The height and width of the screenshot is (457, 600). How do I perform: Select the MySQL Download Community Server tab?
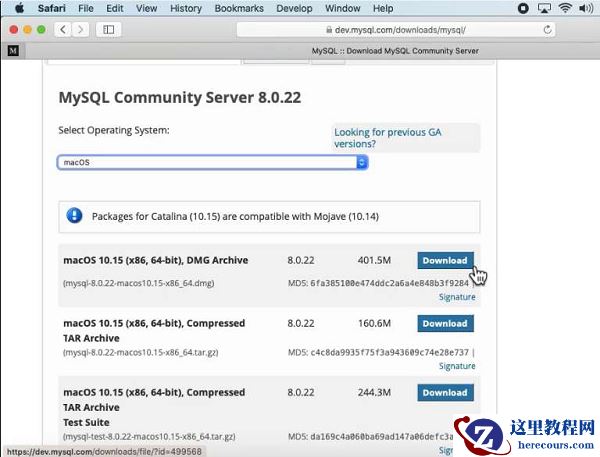pos(395,51)
